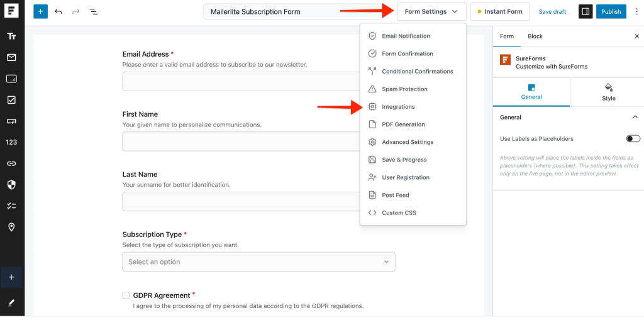Open the Style settings tab

click(x=608, y=92)
